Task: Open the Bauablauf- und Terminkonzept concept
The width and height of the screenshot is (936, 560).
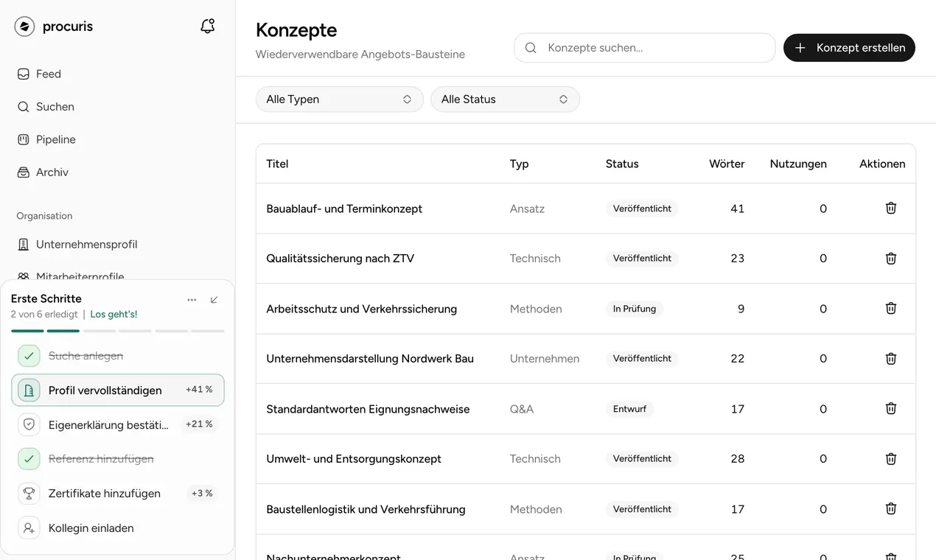Action: [x=344, y=209]
